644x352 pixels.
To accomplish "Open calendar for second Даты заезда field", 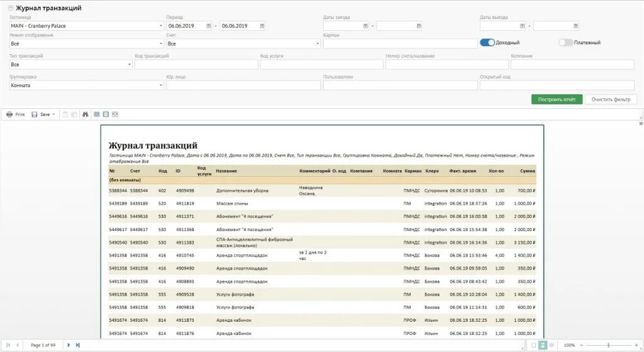I will coord(419,26).
